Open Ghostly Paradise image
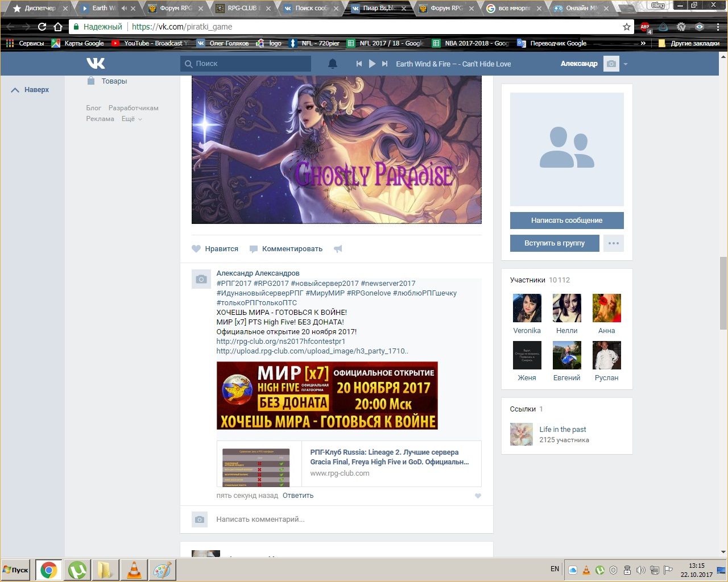This screenshot has height=582, width=728. [337, 150]
